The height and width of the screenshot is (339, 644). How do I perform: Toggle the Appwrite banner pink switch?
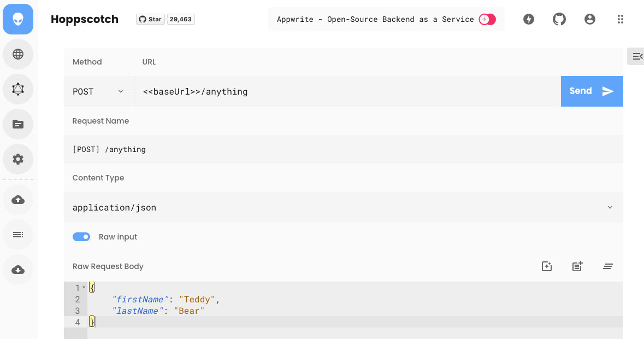[487, 19]
